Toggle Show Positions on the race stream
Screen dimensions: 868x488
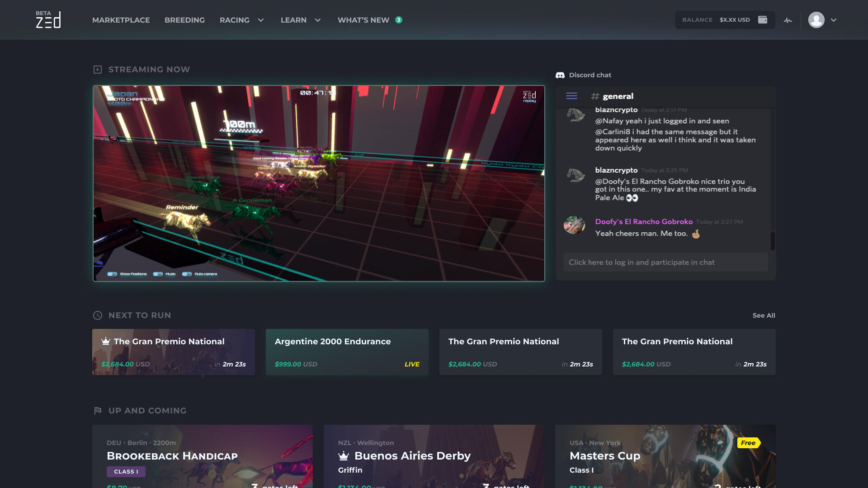(111, 274)
